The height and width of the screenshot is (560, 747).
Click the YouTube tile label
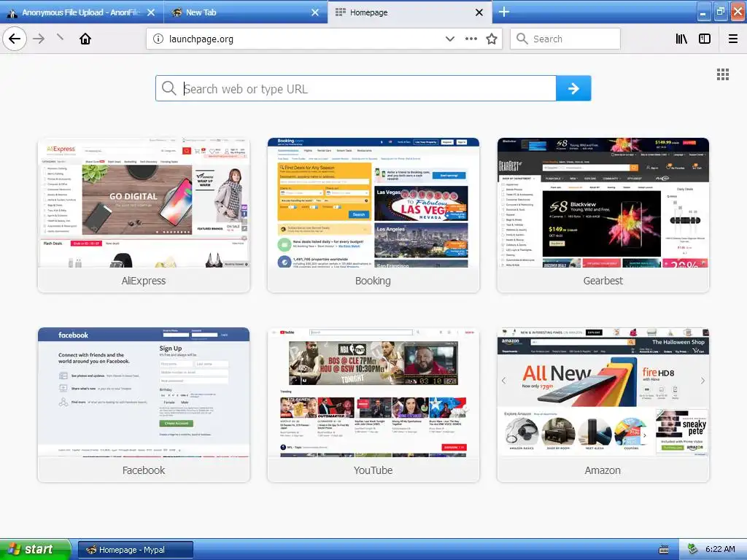(373, 470)
